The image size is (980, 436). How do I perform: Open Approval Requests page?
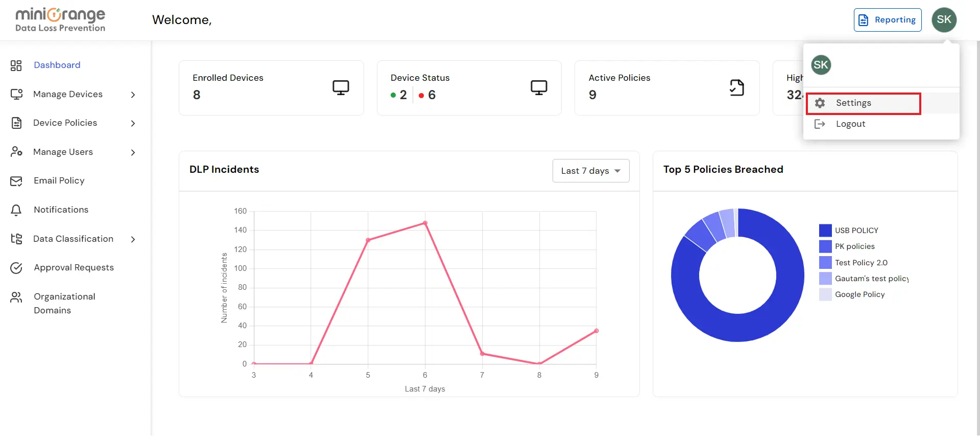tap(74, 267)
